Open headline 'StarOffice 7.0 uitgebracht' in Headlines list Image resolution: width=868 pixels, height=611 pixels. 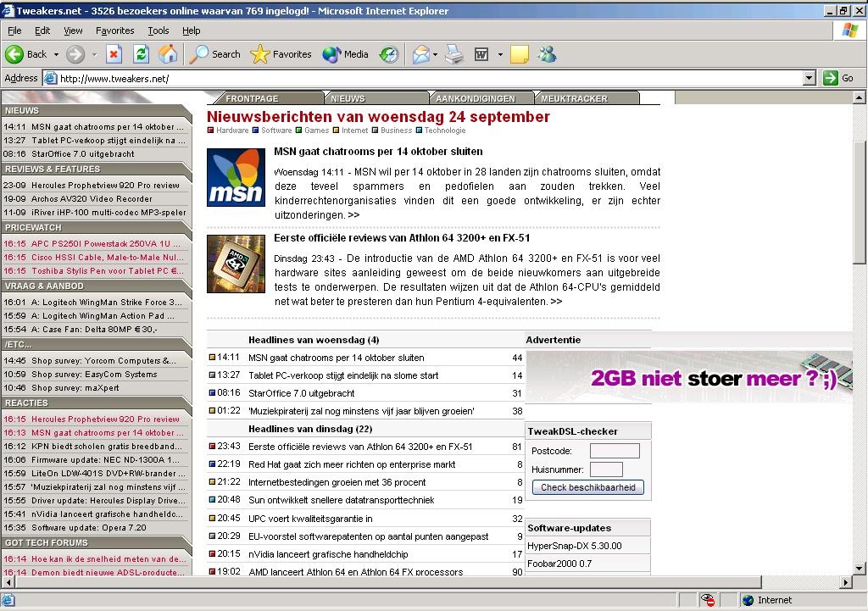tap(301, 393)
